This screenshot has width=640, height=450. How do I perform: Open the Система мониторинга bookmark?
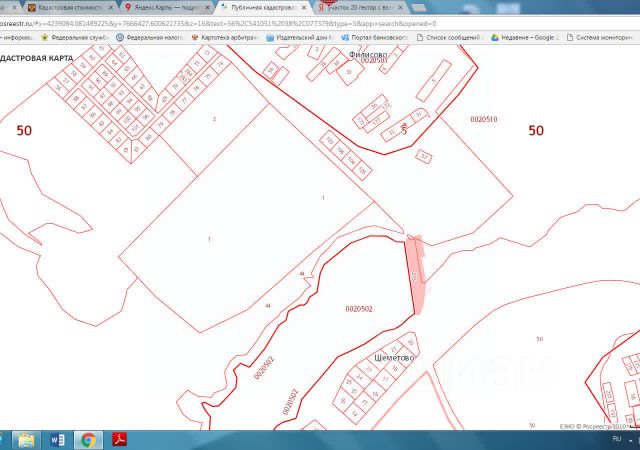click(x=599, y=38)
